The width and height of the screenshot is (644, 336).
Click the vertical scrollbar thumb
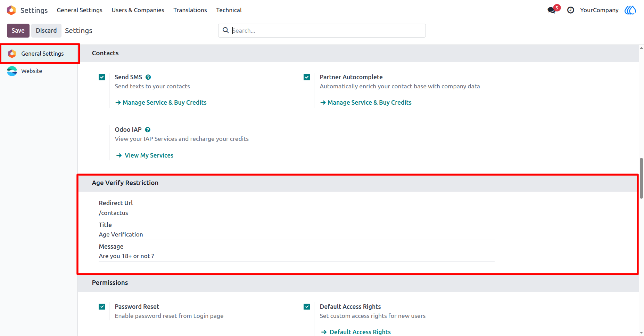(641, 178)
